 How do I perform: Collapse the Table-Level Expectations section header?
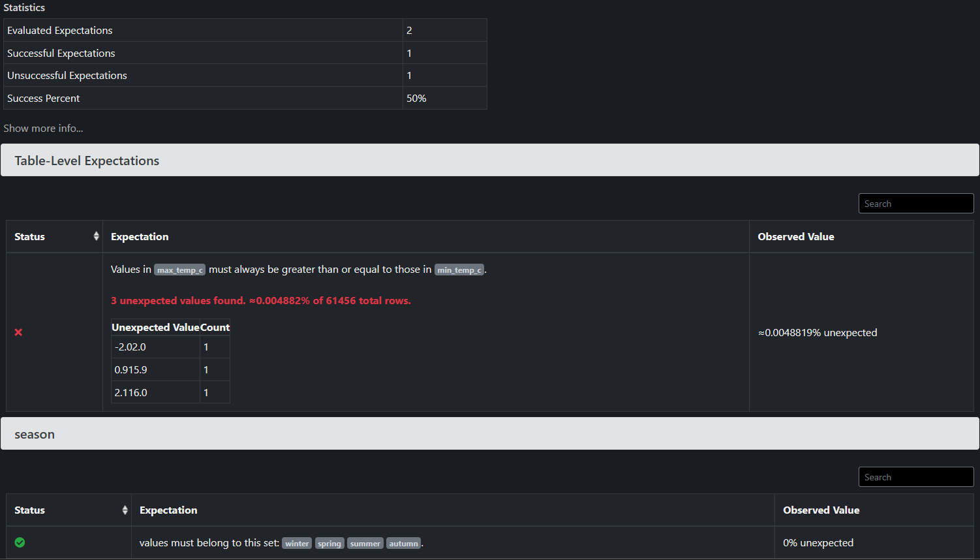tap(490, 160)
